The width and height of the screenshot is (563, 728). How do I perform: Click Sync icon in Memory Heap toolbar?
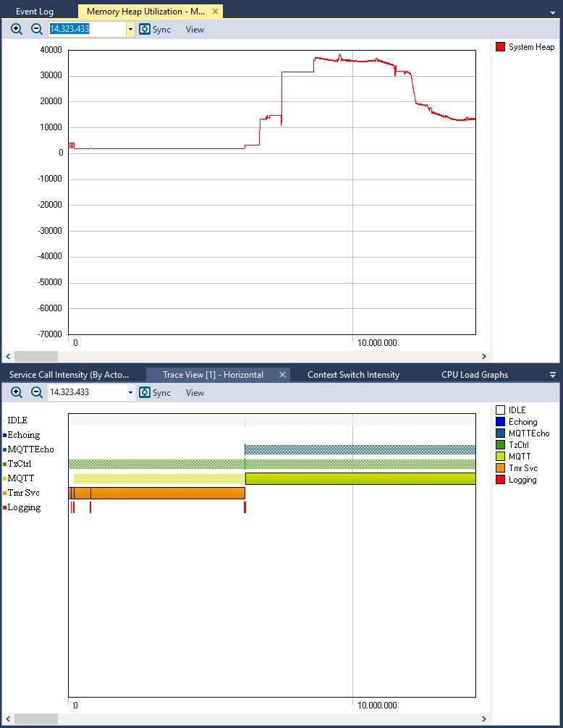pyautogui.click(x=145, y=30)
